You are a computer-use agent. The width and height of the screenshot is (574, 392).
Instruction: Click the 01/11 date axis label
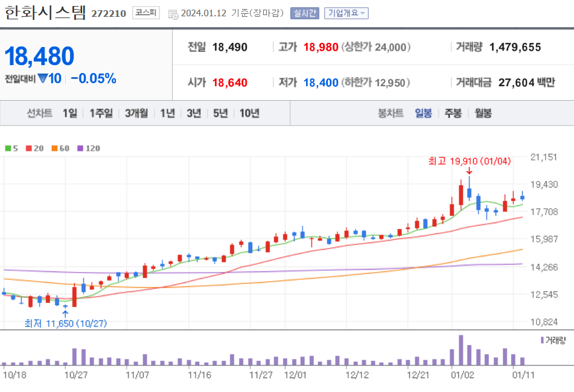(523, 375)
